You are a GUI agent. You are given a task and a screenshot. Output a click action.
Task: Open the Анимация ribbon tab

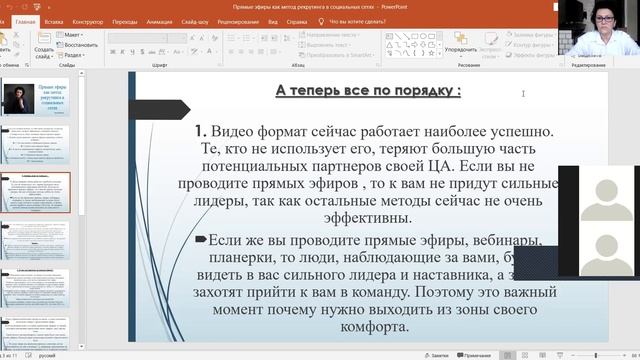click(159, 22)
